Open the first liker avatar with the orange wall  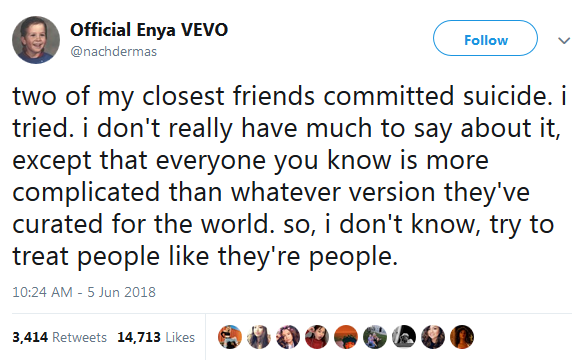tap(230, 337)
